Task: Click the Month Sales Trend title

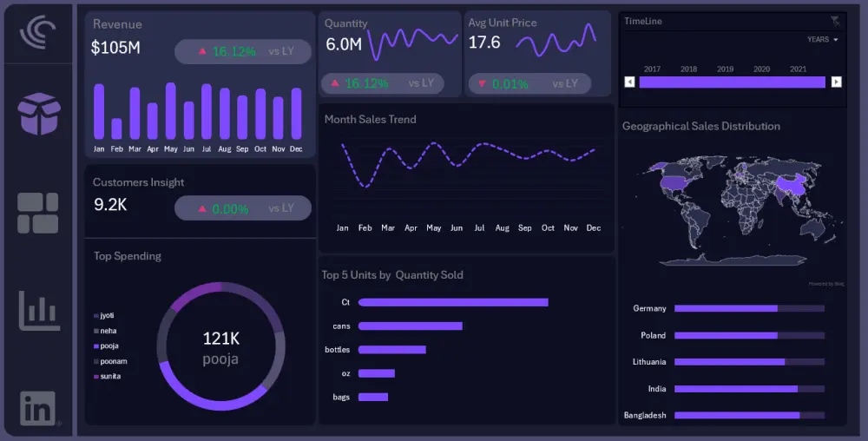Action: coord(371,119)
